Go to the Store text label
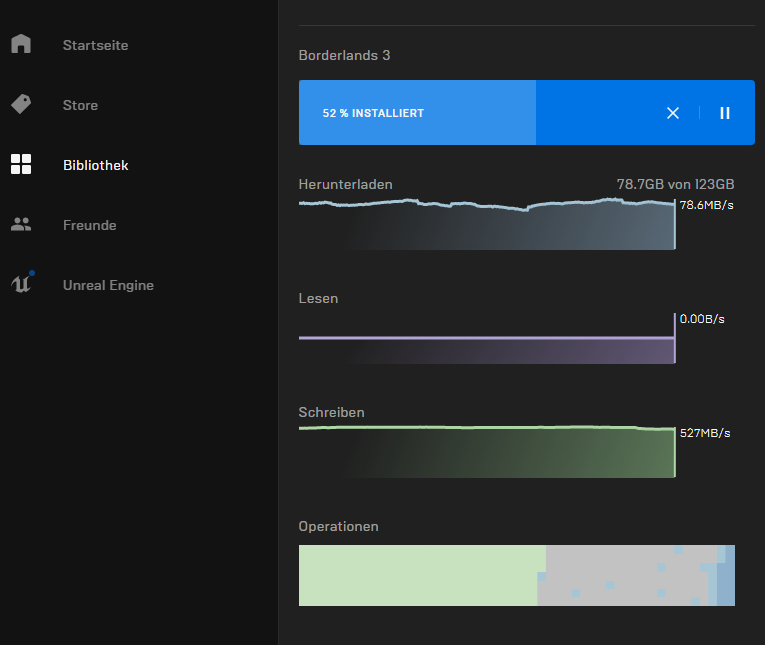This screenshot has width=765, height=645. [80, 105]
